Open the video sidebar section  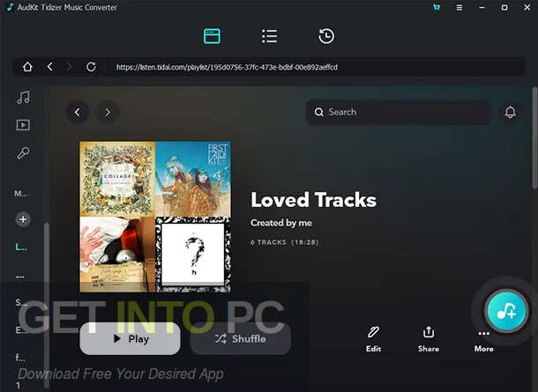tap(23, 125)
